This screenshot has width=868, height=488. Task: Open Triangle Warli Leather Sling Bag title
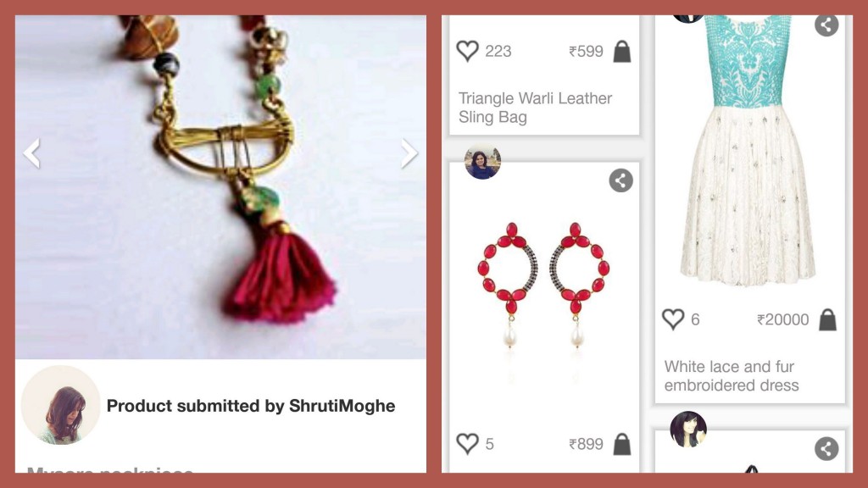[x=535, y=108]
